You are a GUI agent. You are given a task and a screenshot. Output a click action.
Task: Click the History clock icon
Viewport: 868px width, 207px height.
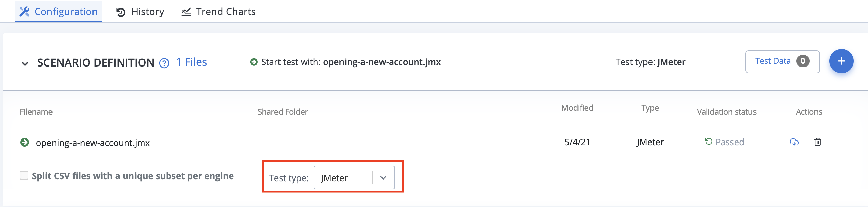pos(121,12)
